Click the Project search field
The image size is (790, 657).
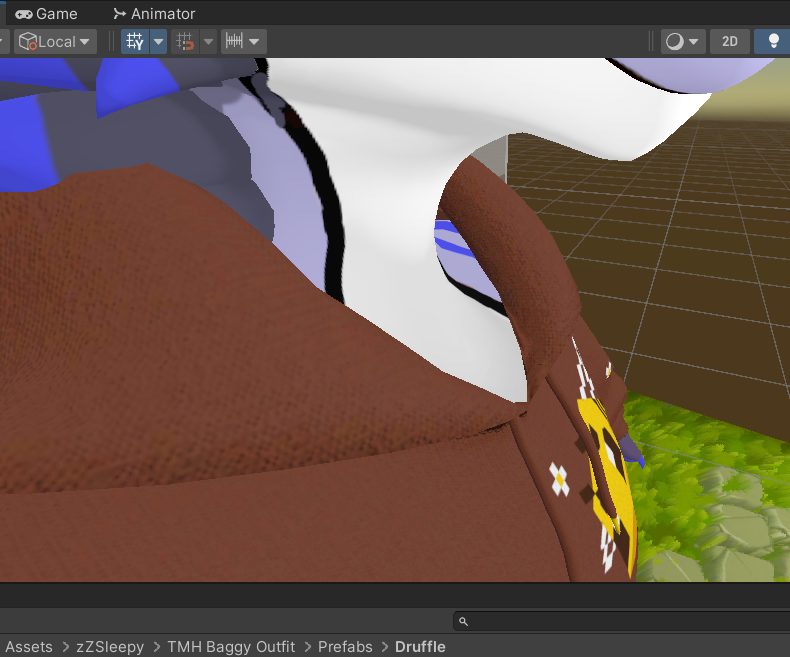click(622, 621)
